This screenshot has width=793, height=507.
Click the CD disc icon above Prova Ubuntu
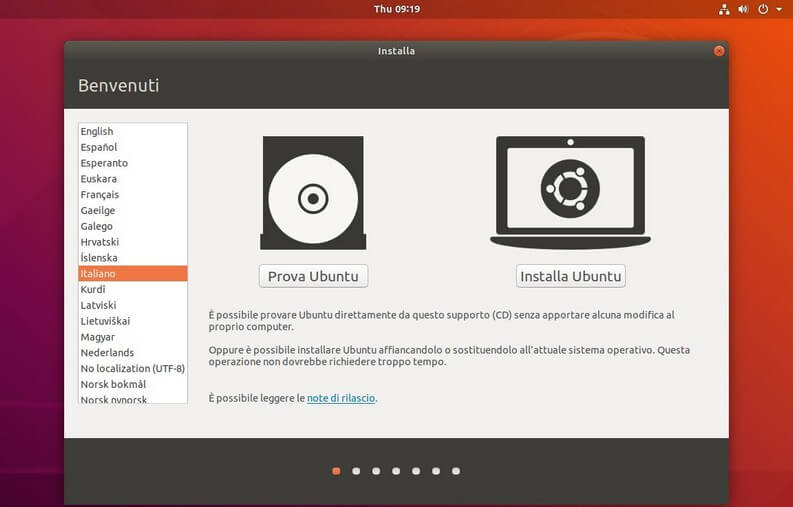313,193
